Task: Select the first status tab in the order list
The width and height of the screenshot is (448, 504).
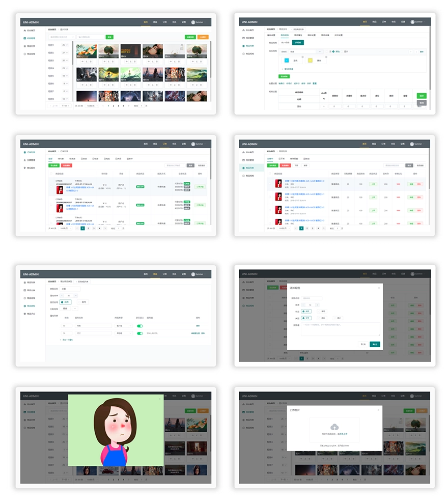Action: click(50, 159)
